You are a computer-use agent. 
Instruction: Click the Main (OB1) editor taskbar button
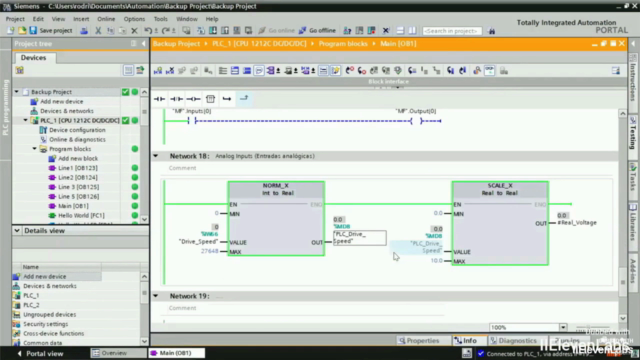(x=176, y=353)
